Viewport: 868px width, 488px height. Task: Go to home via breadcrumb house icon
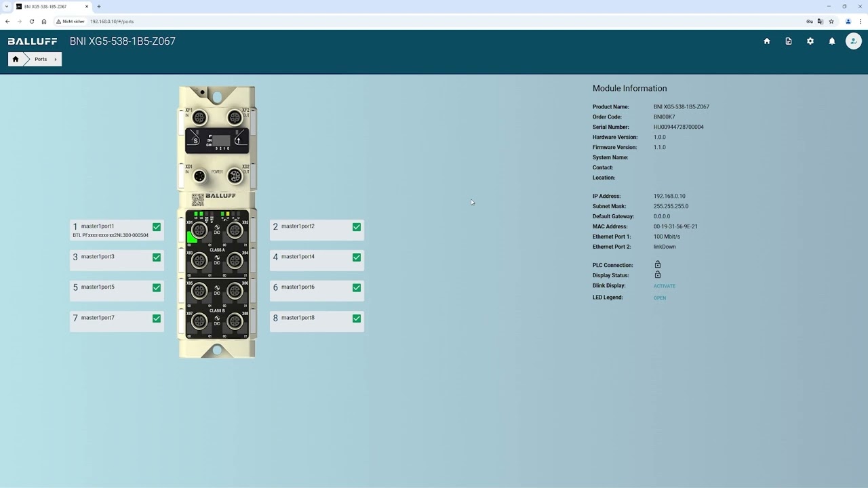point(16,59)
